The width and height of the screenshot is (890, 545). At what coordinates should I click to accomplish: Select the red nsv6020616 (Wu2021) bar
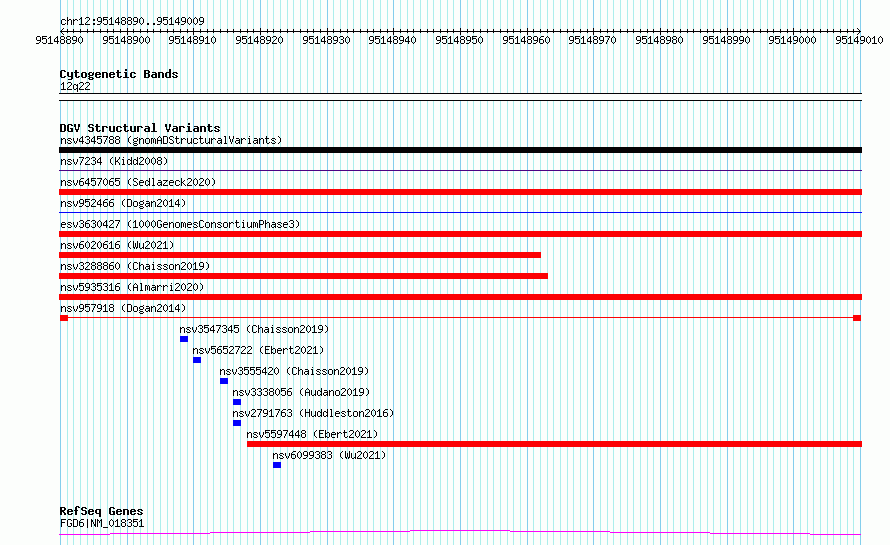(x=300, y=255)
